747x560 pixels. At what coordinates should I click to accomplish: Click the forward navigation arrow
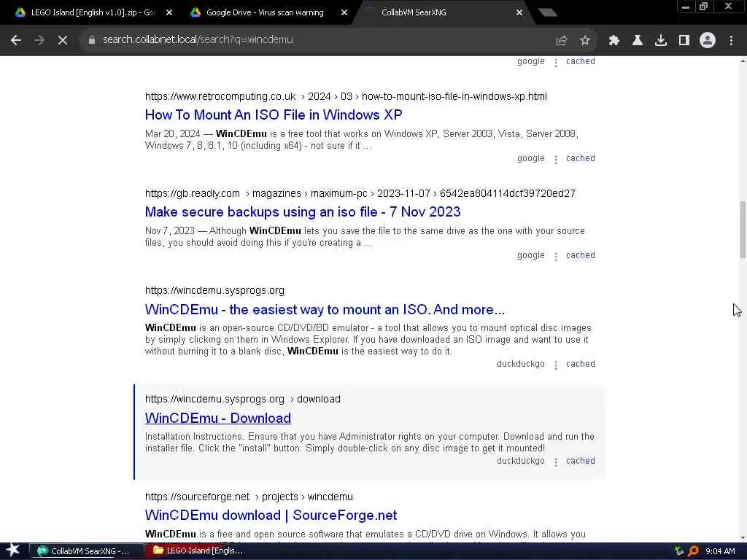tap(39, 40)
